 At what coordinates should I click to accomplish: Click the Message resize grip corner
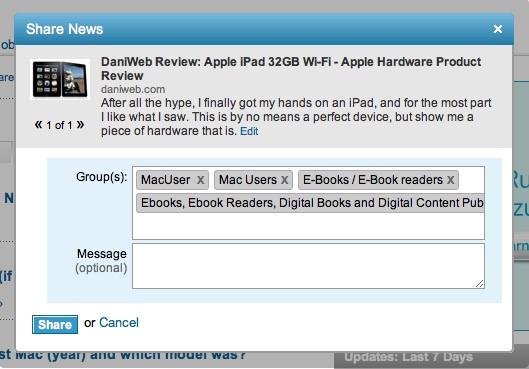click(479, 284)
